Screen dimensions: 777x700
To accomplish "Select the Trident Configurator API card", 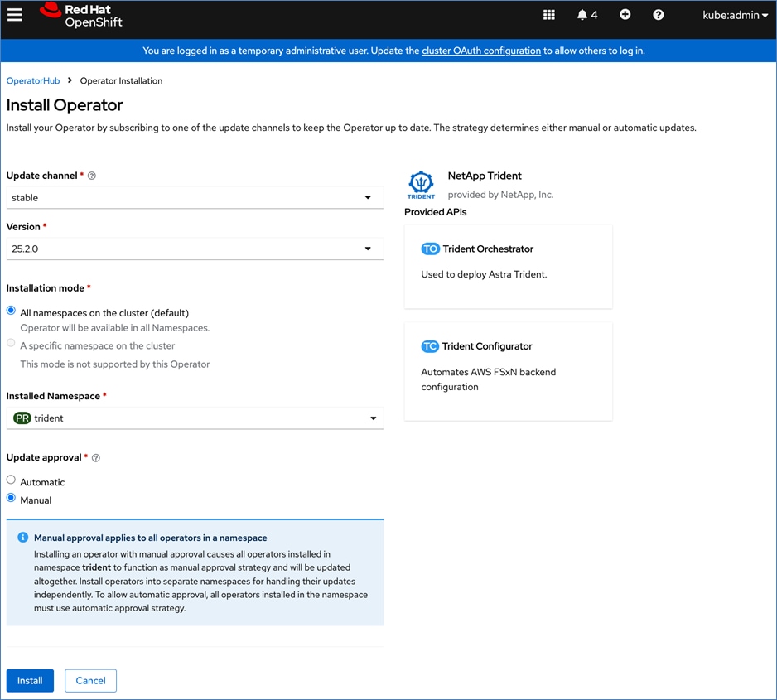I will (509, 372).
